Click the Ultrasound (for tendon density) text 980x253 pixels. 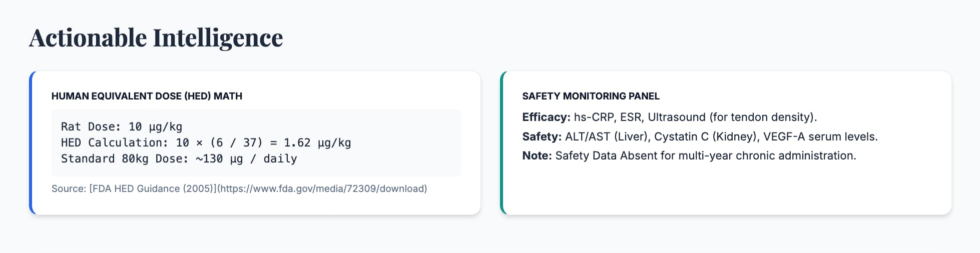coord(732,117)
